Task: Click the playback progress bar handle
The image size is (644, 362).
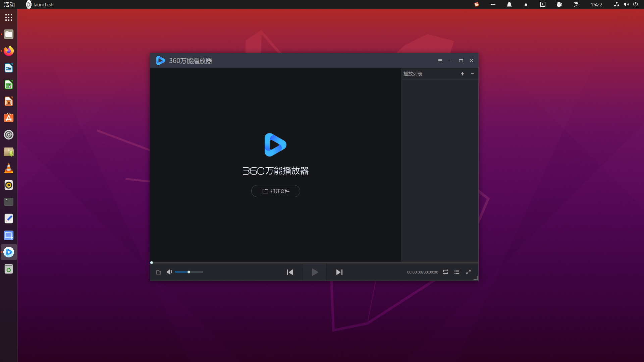Action: click(152, 263)
